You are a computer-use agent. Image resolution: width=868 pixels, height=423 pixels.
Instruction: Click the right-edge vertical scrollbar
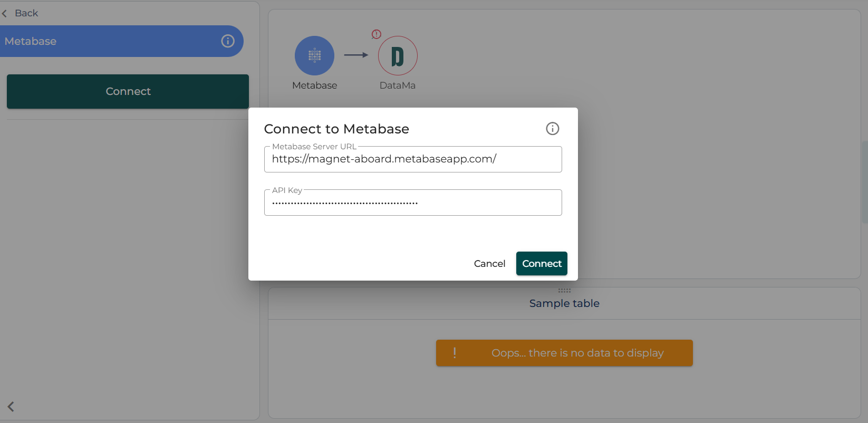864,182
